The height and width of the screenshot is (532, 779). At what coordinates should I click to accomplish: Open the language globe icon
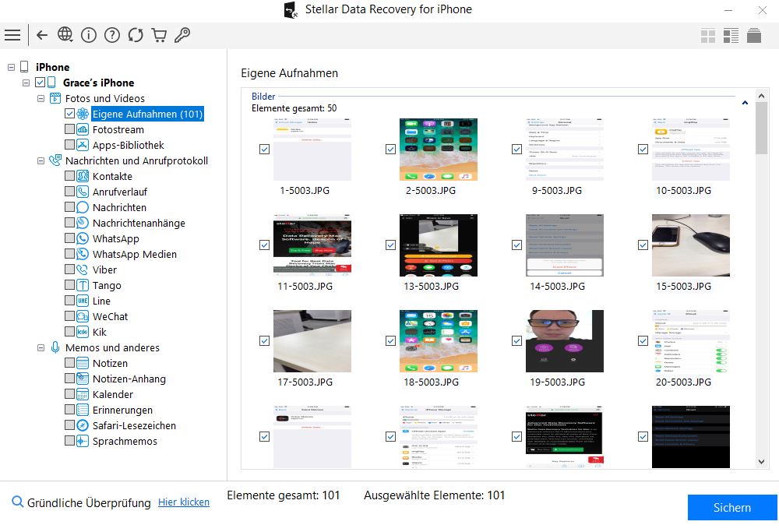(65, 35)
